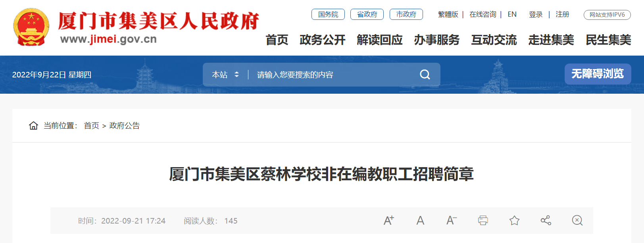
Task: Click the home icon in breadcrumb
Action: pyautogui.click(x=33, y=125)
